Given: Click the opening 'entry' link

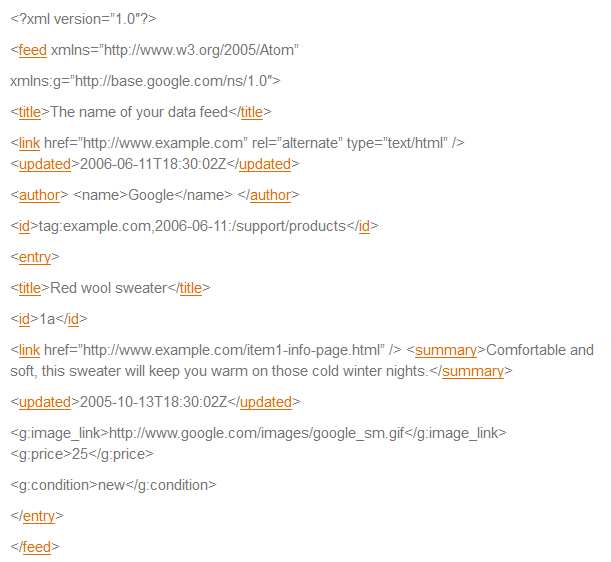Looking at the screenshot, I should pyautogui.click(x=35, y=257).
